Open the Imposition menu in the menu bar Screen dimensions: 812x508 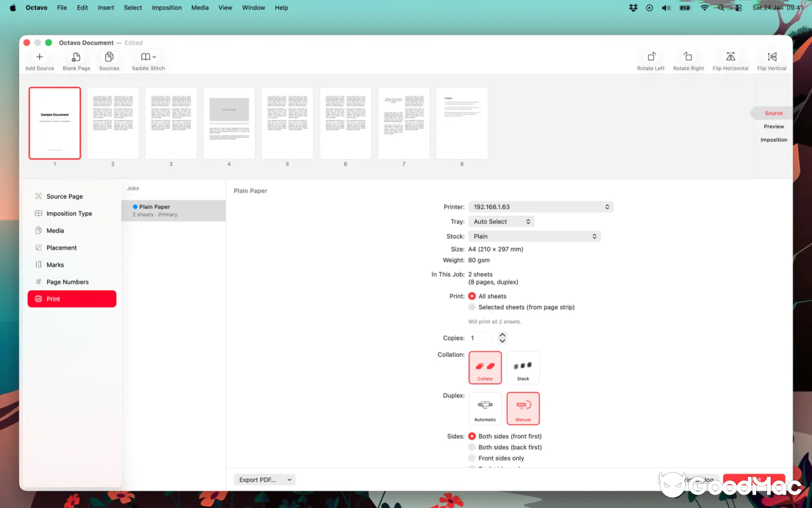click(x=166, y=8)
